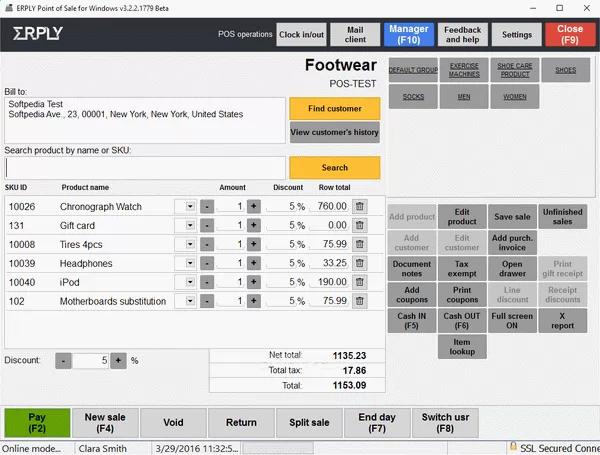
Task: Click the product search input field
Action: [144, 167]
